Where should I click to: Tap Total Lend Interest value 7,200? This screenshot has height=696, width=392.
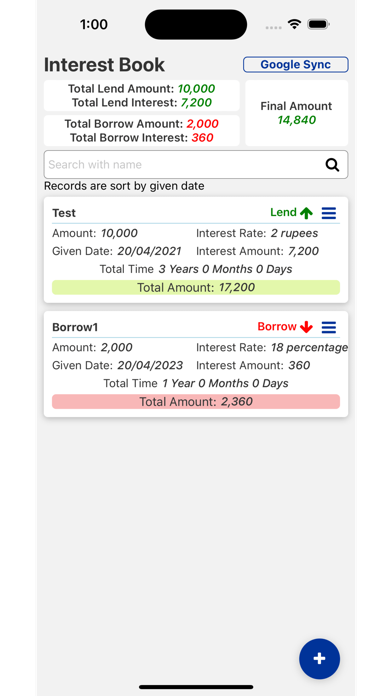[x=196, y=103]
